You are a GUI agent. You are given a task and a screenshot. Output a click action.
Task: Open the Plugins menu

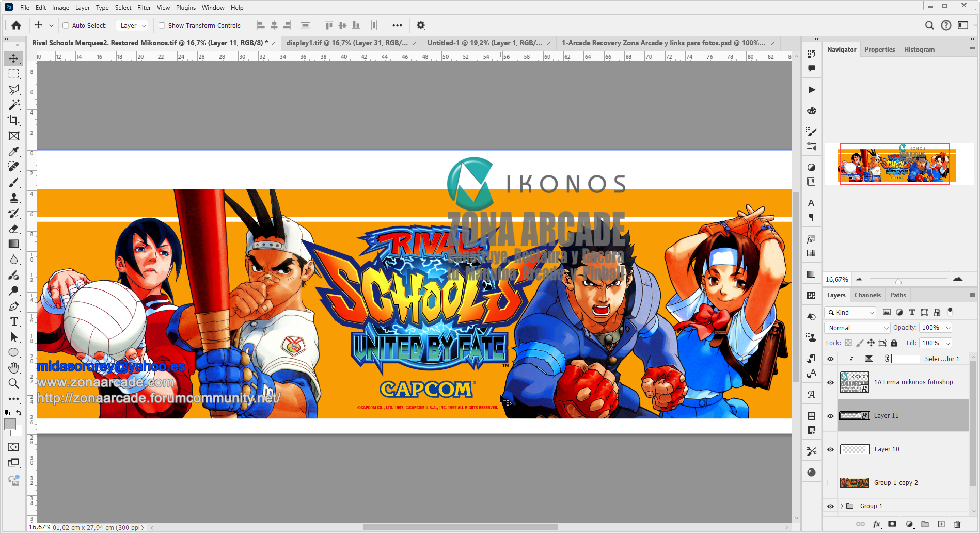click(x=186, y=8)
